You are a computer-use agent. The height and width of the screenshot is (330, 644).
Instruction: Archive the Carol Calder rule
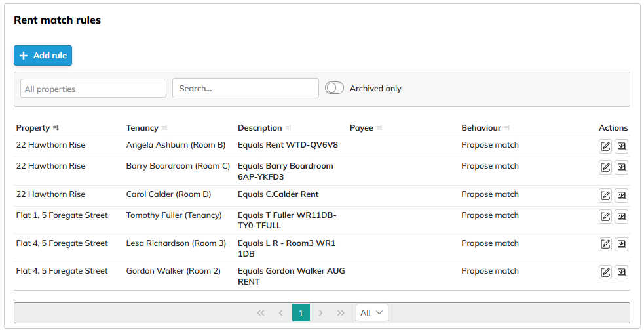point(621,196)
